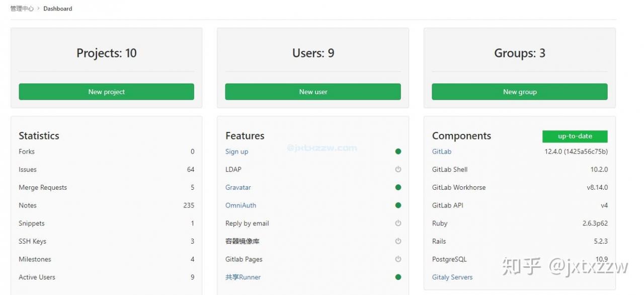Open the 共享Runner feature link
The image size is (644, 295).
point(243,277)
